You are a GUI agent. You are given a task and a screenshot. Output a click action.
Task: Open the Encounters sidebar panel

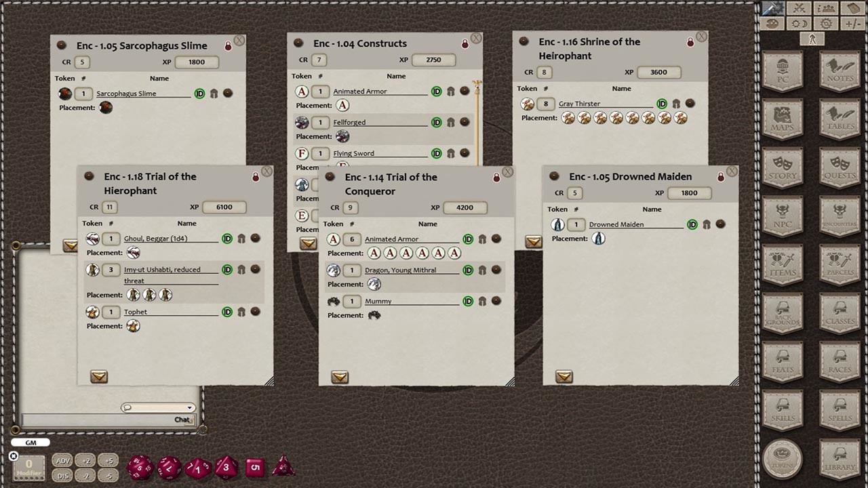point(839,217)
